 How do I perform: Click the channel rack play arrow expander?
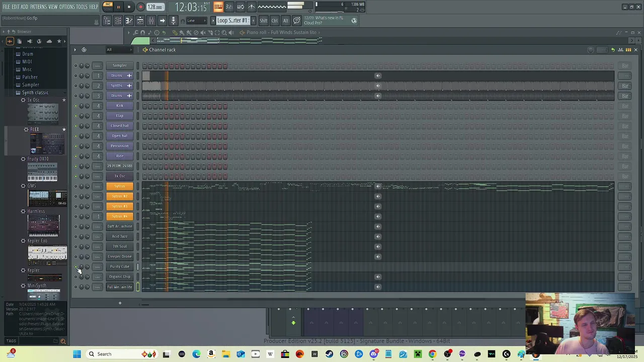(x=75, y=50)
